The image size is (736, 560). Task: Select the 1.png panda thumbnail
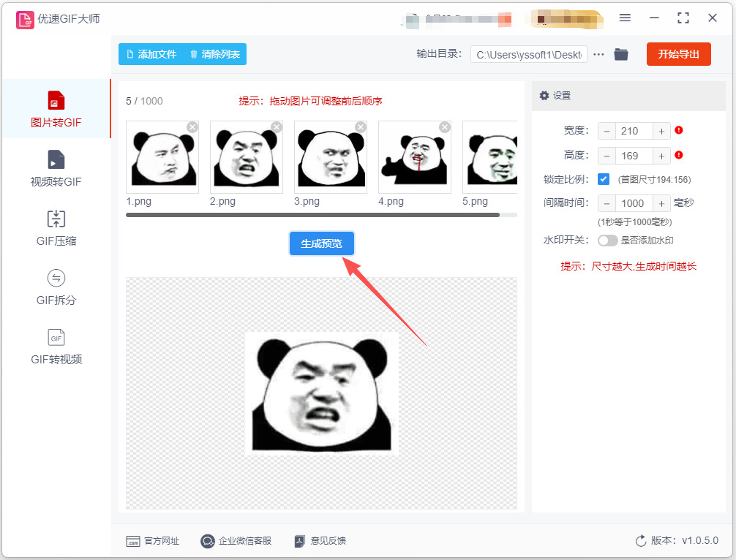[x=162, y=157]
